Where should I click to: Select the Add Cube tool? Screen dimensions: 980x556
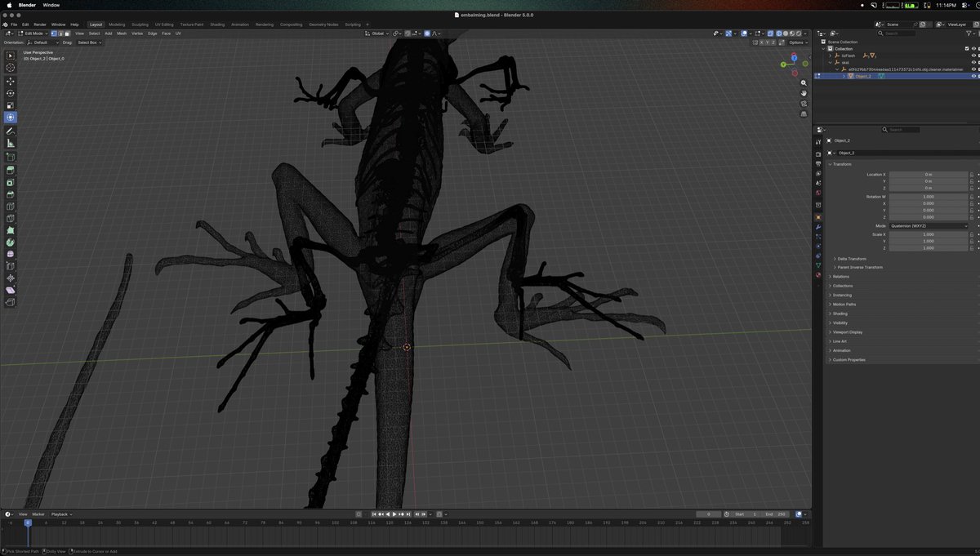pyautogui.click(x=11, y=157)
